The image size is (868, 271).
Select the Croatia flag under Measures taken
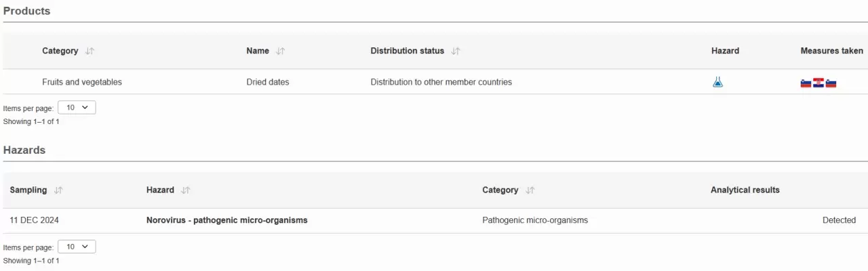[818, 83]
